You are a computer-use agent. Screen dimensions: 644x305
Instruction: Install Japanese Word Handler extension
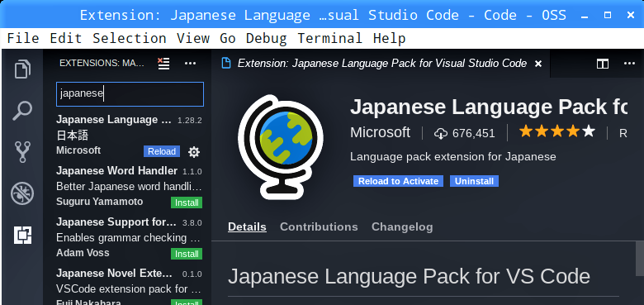(187, 203)
